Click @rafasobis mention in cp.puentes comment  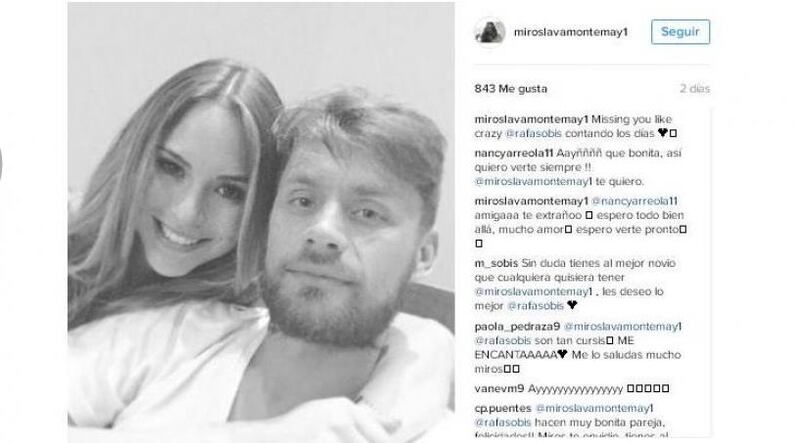503,423
